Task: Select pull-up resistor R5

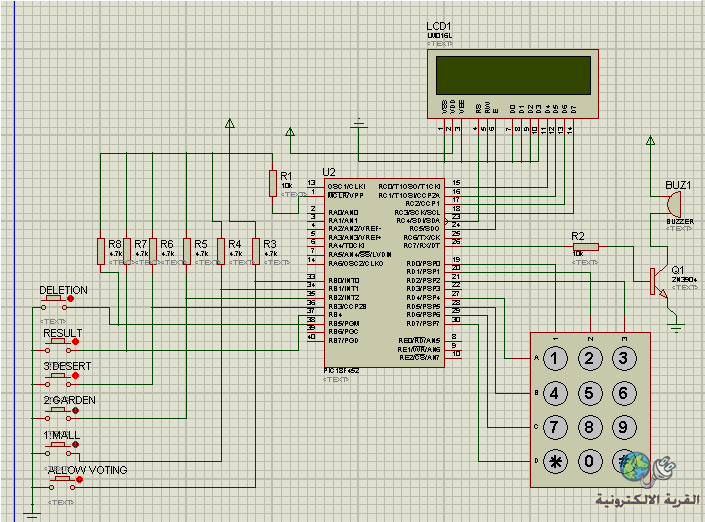Action: pyautogui.click(x=187, y=252)
